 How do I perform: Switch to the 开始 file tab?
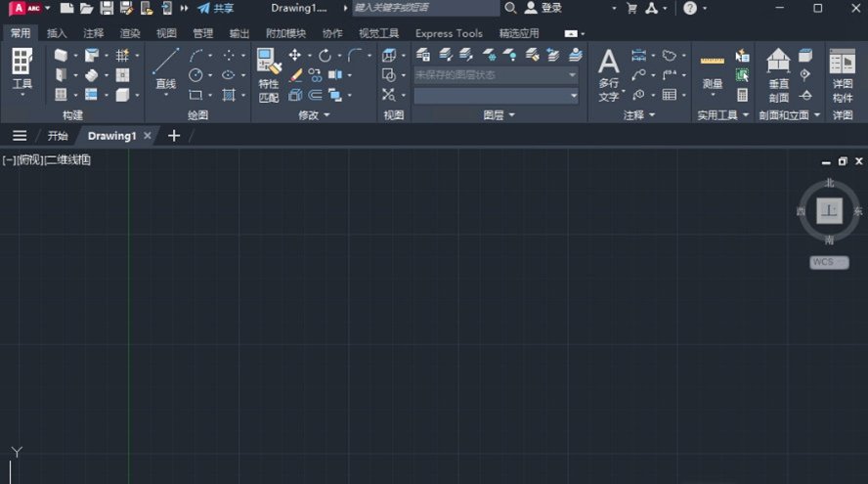click(x=58, y=136)
